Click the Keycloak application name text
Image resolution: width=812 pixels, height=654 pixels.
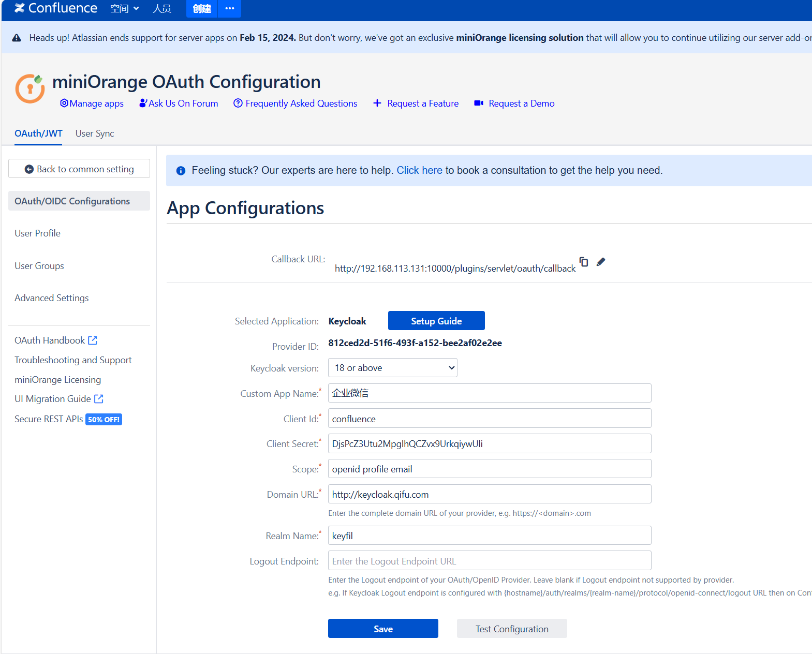347,321
